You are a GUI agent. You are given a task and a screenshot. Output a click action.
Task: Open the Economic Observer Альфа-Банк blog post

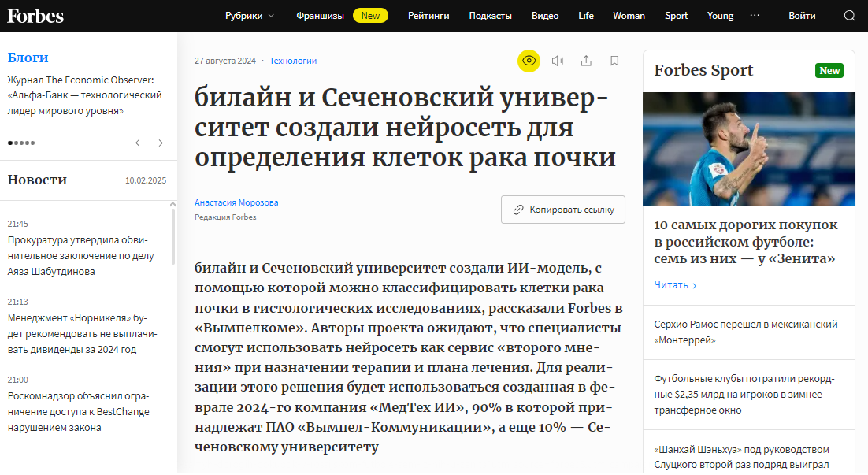click(x=85, y=95)
